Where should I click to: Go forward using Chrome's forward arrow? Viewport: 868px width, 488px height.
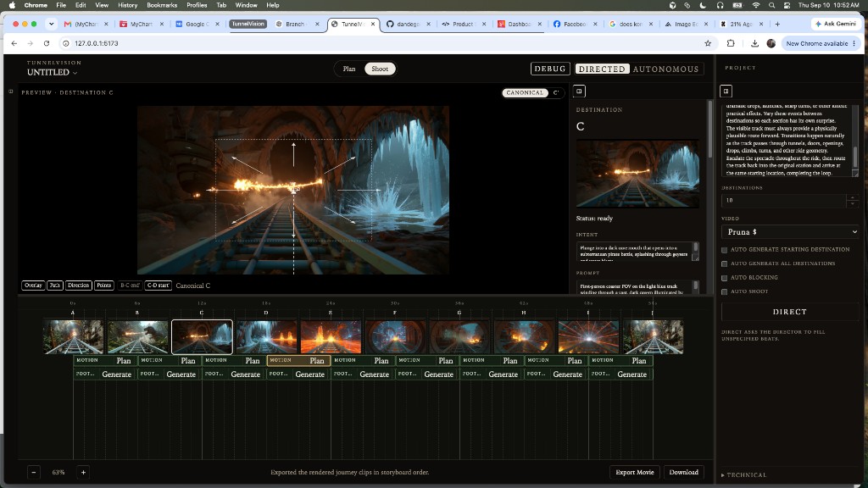pyautogui.click(x=30, y=43)
